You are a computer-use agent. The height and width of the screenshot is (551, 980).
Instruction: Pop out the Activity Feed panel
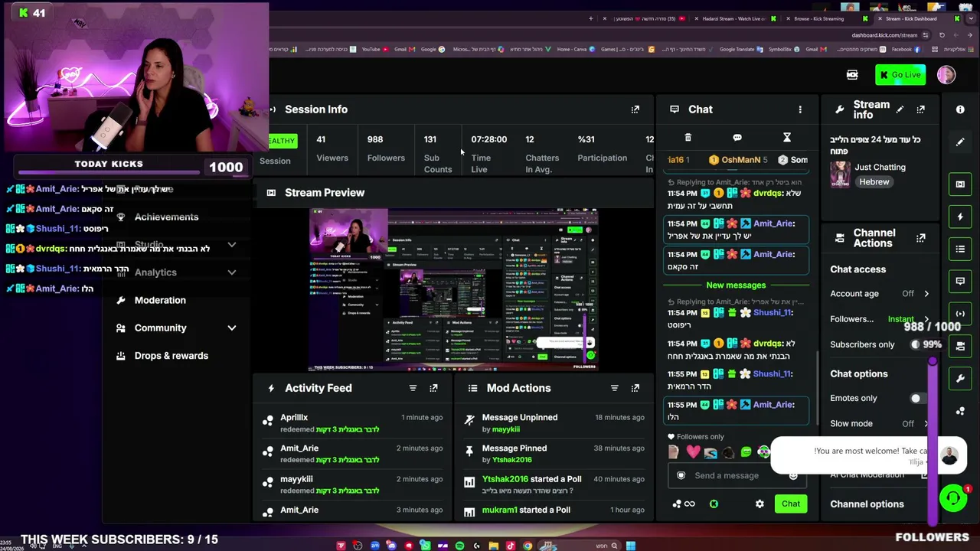pos(433,388)
